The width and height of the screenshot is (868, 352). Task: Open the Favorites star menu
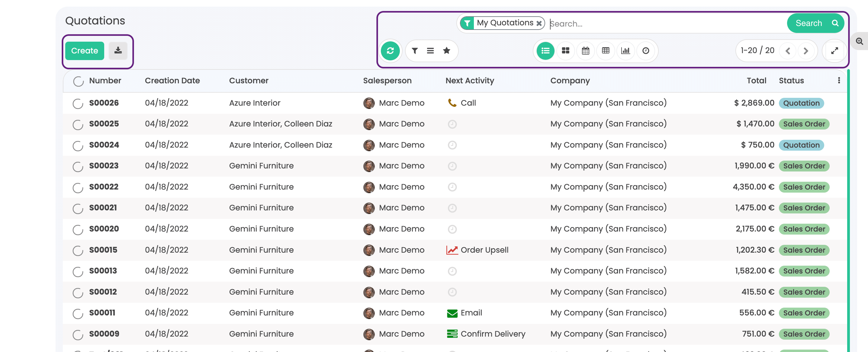click(x=446, y=51)
